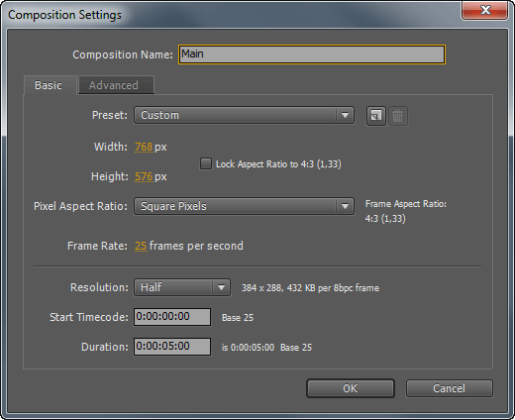This screenshot has height=420, width=515.
Task: Open the Preset dropdown showing Custom
Action: (x=244, y=115)
